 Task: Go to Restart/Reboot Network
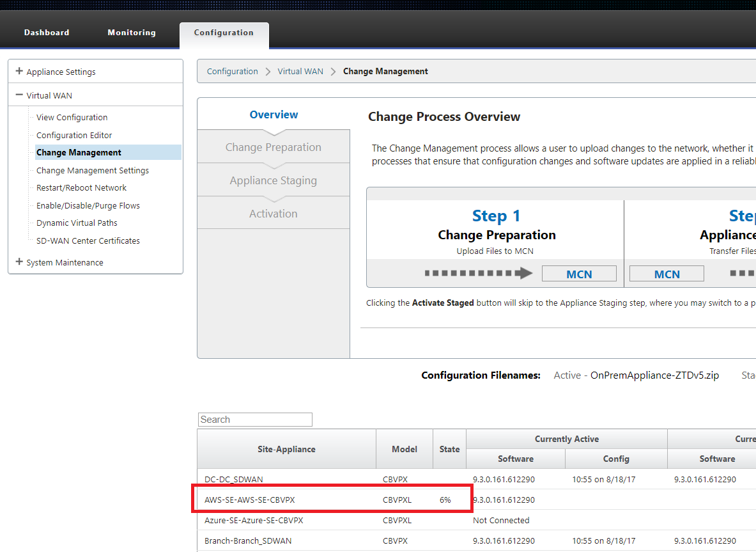82,187
